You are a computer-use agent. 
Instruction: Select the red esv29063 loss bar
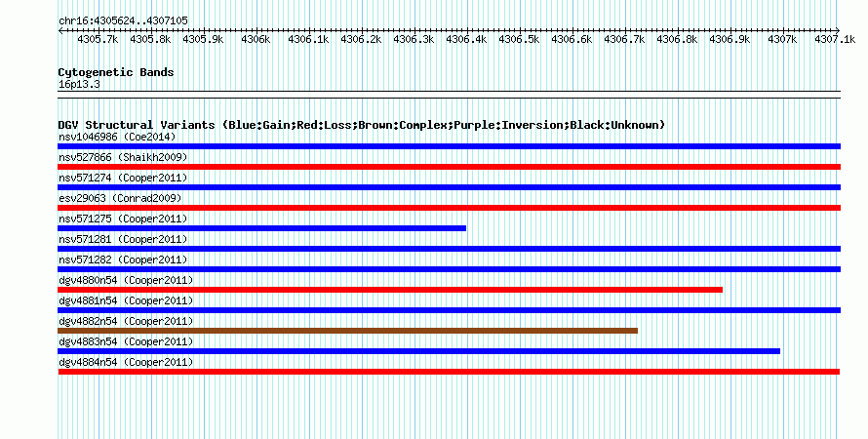(x=449, y=208)
